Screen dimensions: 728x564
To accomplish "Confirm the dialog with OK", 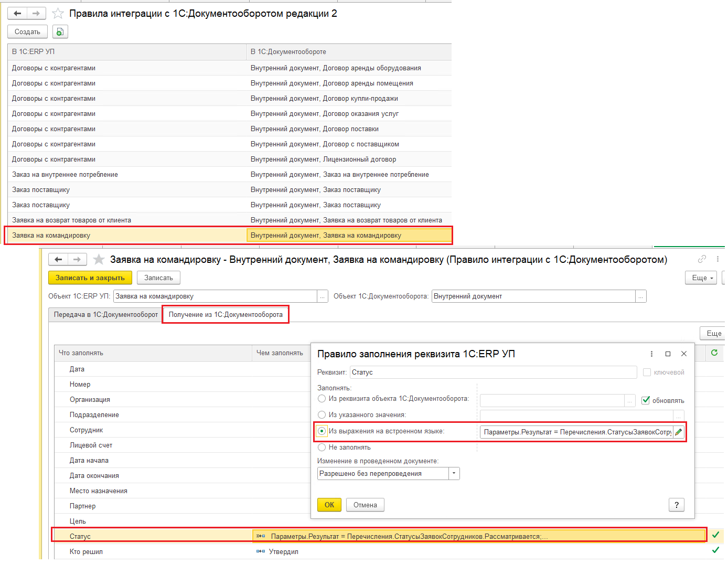I will click(x=329, y=505).
